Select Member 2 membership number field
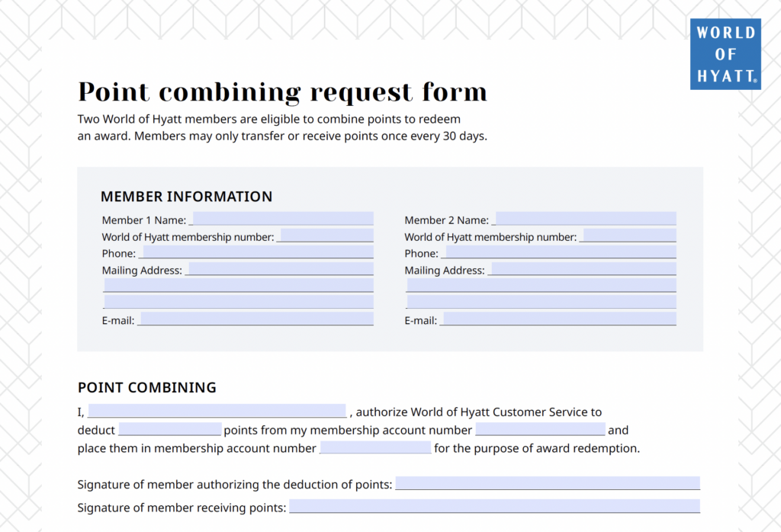781x532 pixels. pyautogui.click(x=630, y=236)
